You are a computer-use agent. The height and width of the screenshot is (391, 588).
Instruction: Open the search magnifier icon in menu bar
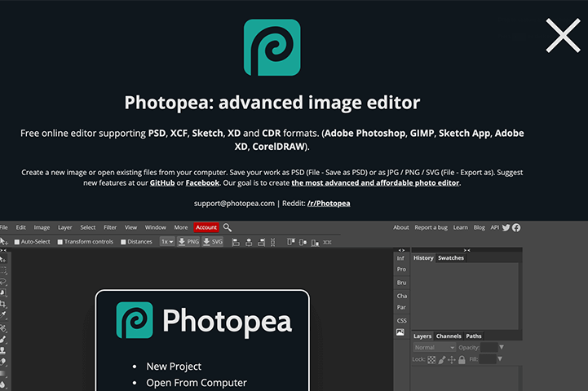click(228, 227)
